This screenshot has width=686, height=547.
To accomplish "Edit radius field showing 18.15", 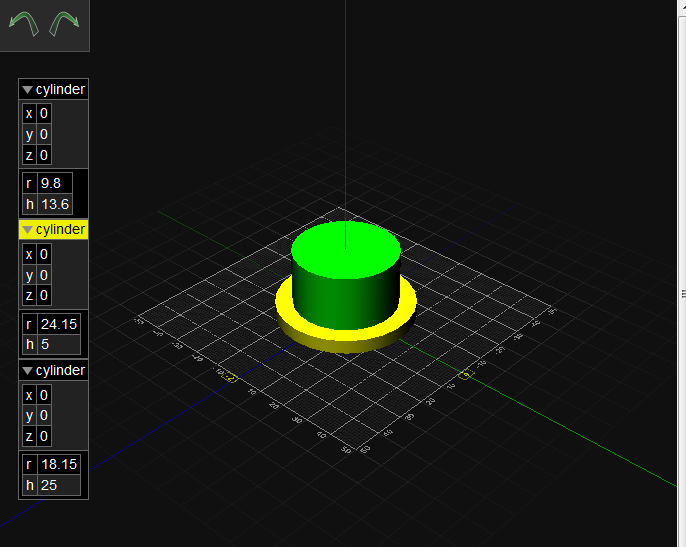I will [59, 464].
